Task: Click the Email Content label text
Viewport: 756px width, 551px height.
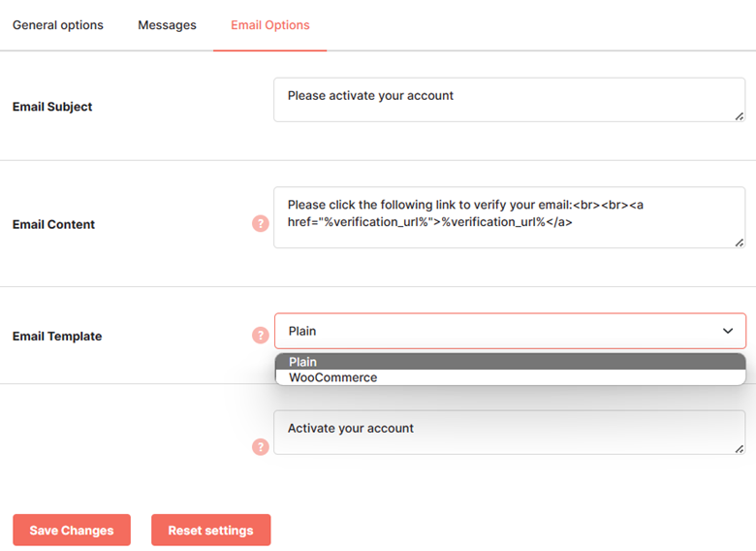Action: 53,224
